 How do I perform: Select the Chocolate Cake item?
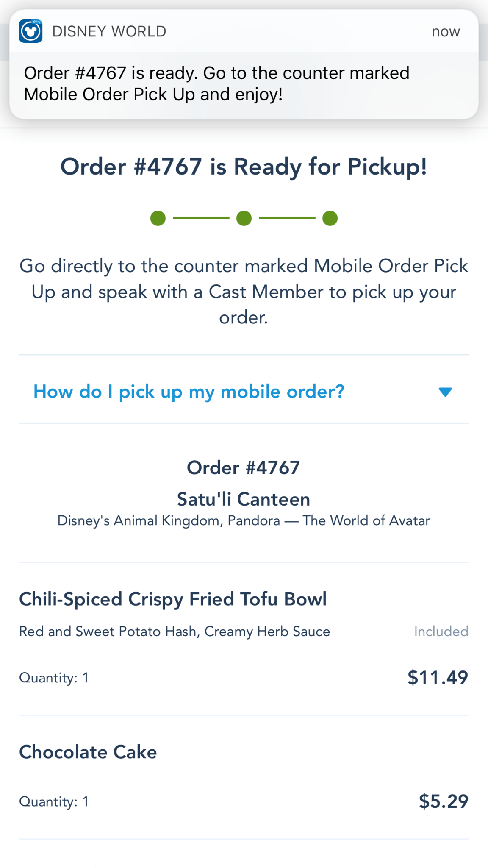(88, 752)
